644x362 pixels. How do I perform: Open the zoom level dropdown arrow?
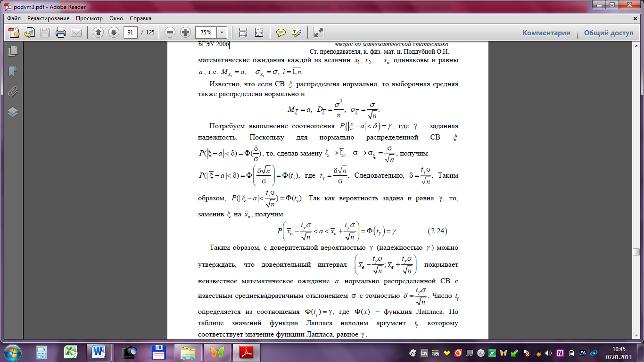pyautogui.click(x=222, y=33)
